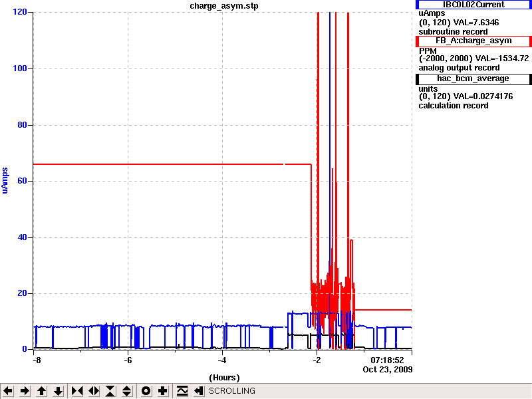This screenshot has width=532, height=399.
Task: Click the 60 tick label on y-axis
Action: 22,181
